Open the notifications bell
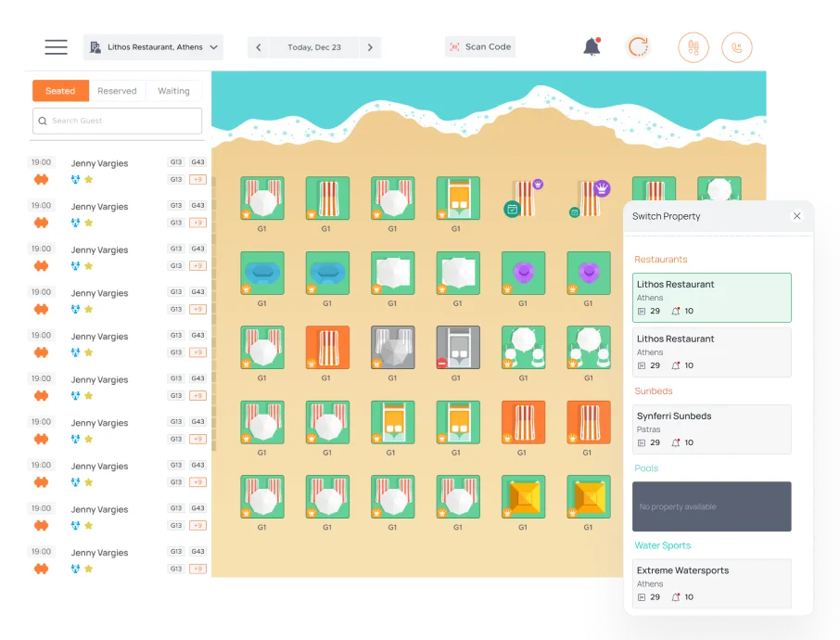The image size is (840, 640). coord(592,46)
